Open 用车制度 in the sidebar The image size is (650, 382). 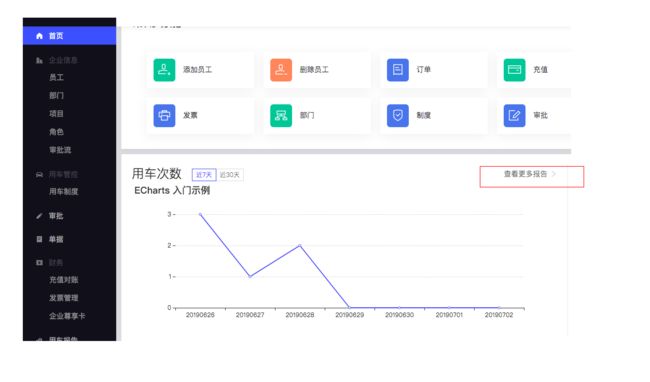(63, 191)
